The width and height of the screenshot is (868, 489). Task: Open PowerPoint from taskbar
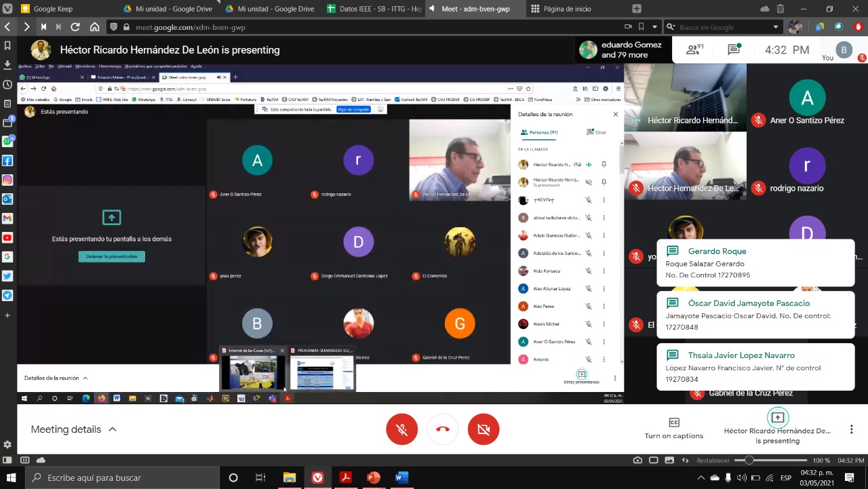click(x=374, y=477)
